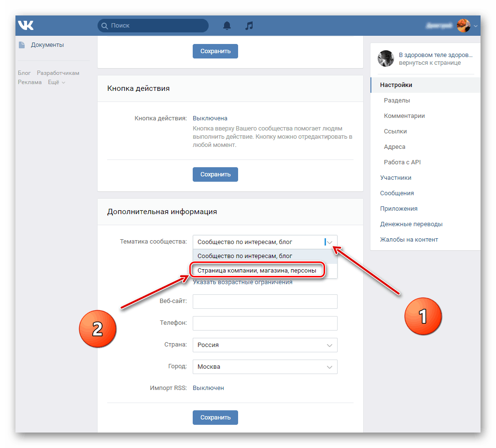Open the Разработчикам footer link
Screen dimensions: 496x448
(58, 73)
